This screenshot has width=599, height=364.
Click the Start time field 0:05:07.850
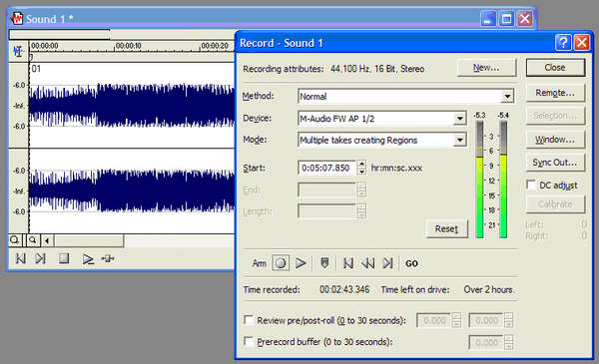(x=326, y=168)
